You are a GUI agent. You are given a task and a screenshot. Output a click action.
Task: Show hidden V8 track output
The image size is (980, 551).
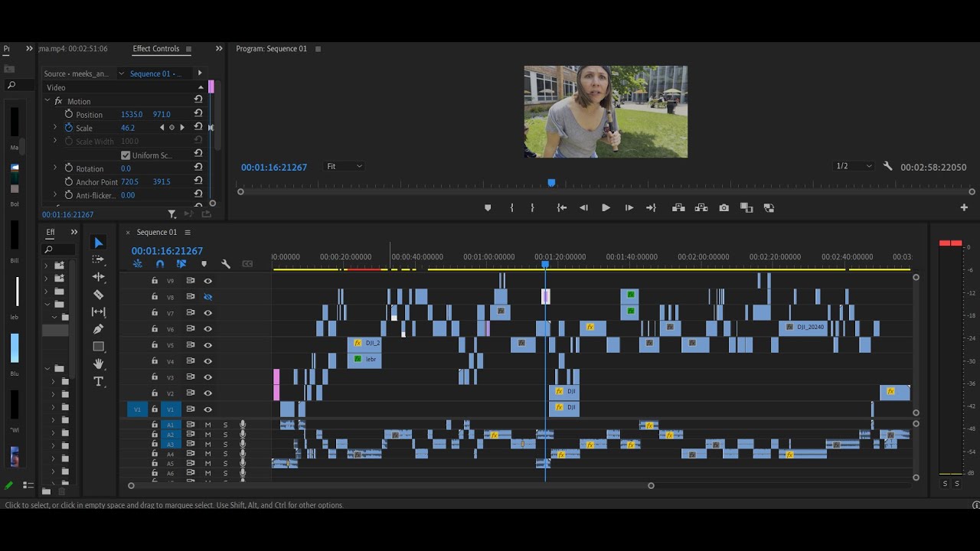click(207, 297)
